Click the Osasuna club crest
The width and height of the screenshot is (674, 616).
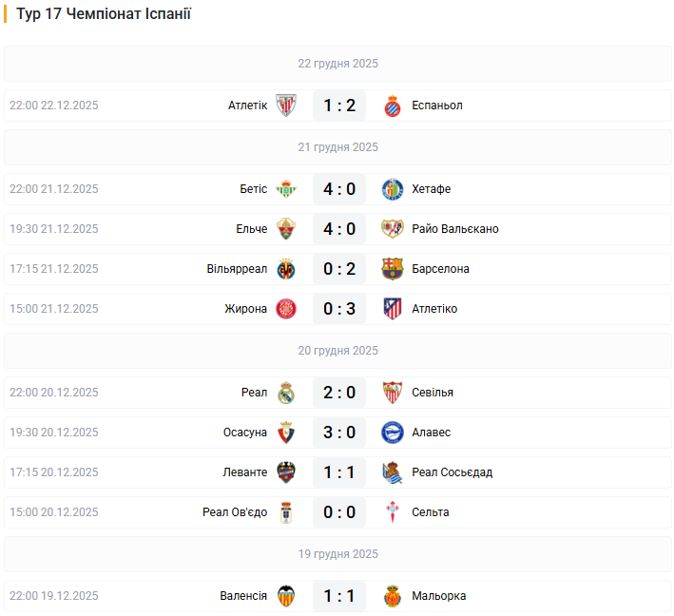pyautogui.click(x=286, y=433)
